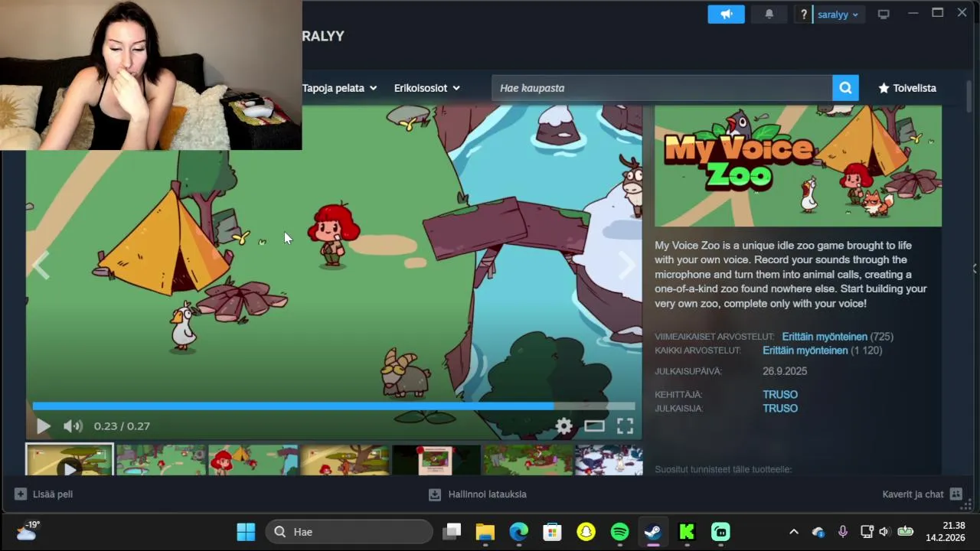980x551 pixels.
Task: Open the Windows Start menu
Action: (x=247, y=531)
